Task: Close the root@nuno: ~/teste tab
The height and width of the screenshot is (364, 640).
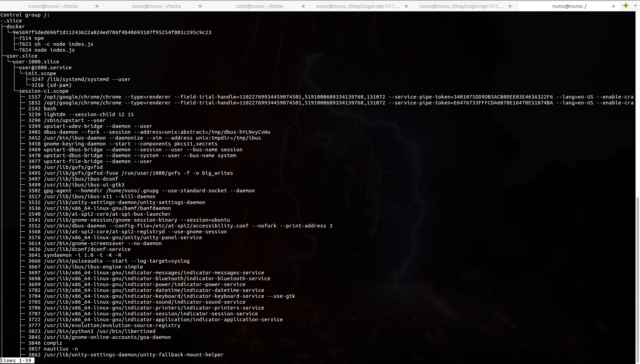Action: [x=303, y=6]
